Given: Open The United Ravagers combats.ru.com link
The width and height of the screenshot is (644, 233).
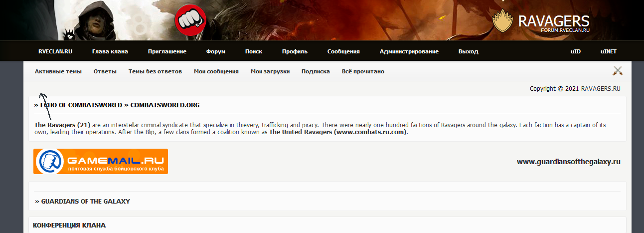Looking at the screenshot, I should [x=338, y=132].
